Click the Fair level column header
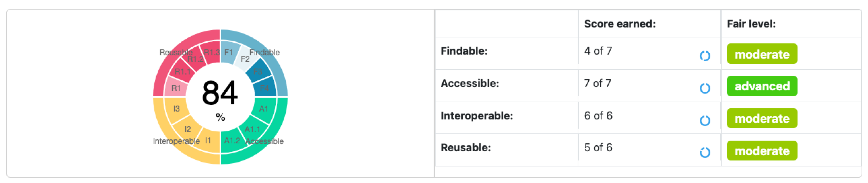The image size is (868, 183). tap(751, 24)
